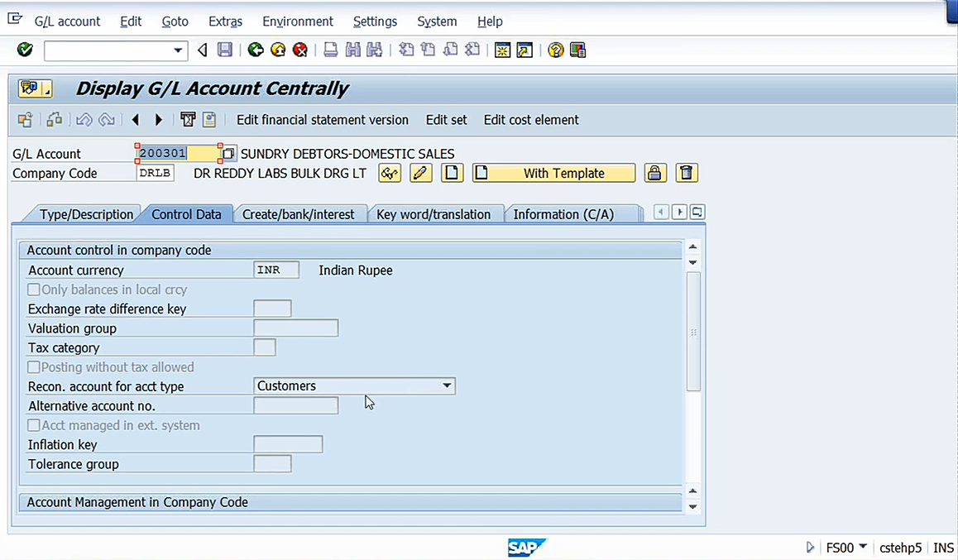Viewport: 958px width, 560px height.
Task: Open the Goto menu
Action: click(175, 22)
